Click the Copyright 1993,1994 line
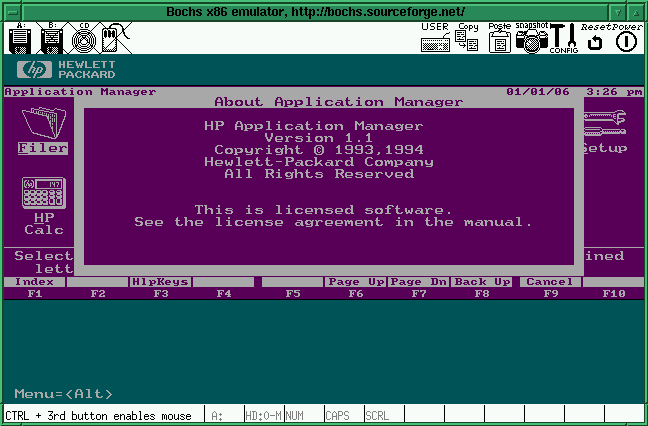This screenshot has width=648, height=426. point(319,150)
